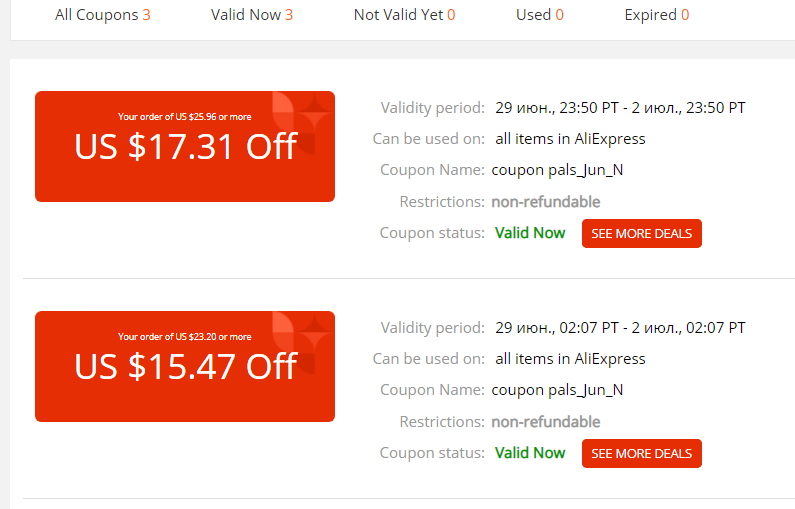View the Expired coupons tab
The height and width of the screenshot is (509, 795).
(657, 15)
